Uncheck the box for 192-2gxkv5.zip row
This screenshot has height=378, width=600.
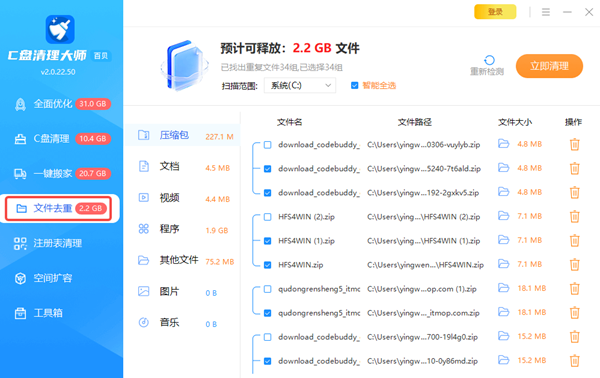267,193
